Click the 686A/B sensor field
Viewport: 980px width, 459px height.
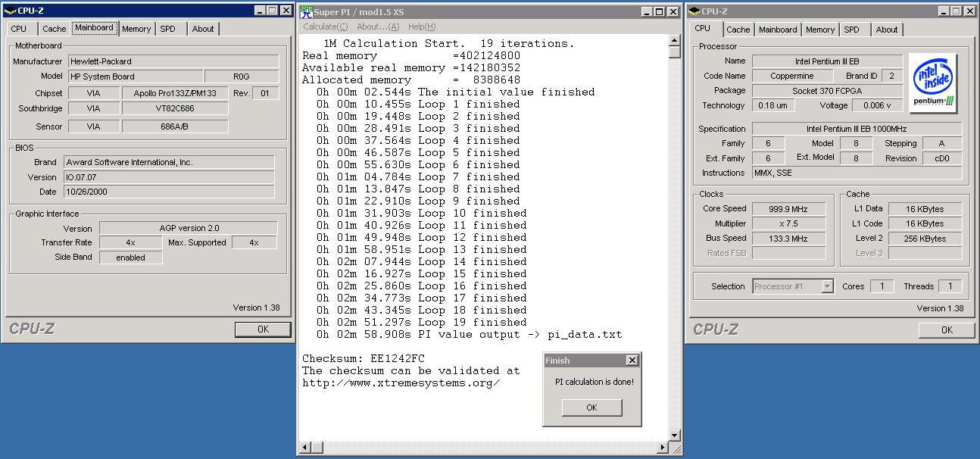(175, 126)
